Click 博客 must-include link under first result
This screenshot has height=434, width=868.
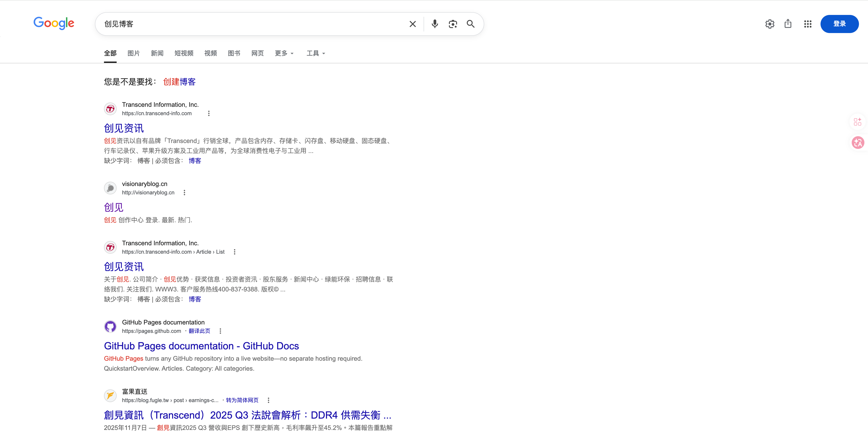coord(195,161)
